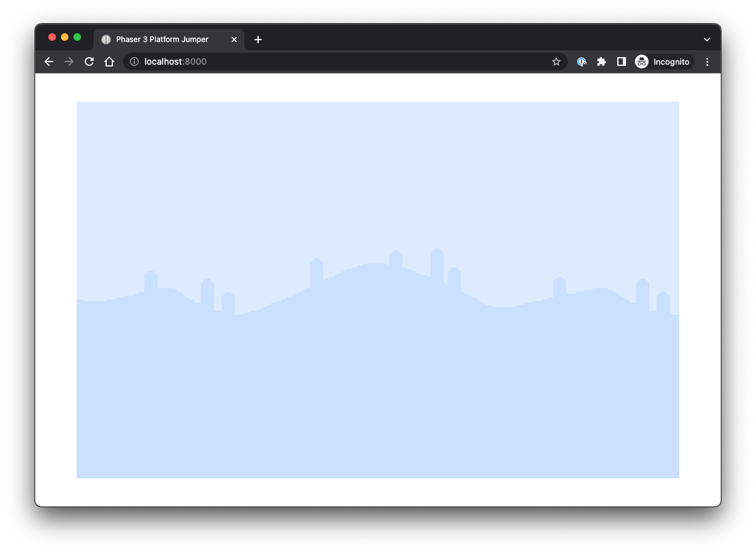Viewport: 756px width, 553px height.
Task: Open the browser home page
Action: pyautogui.click(x=109, y=62)
